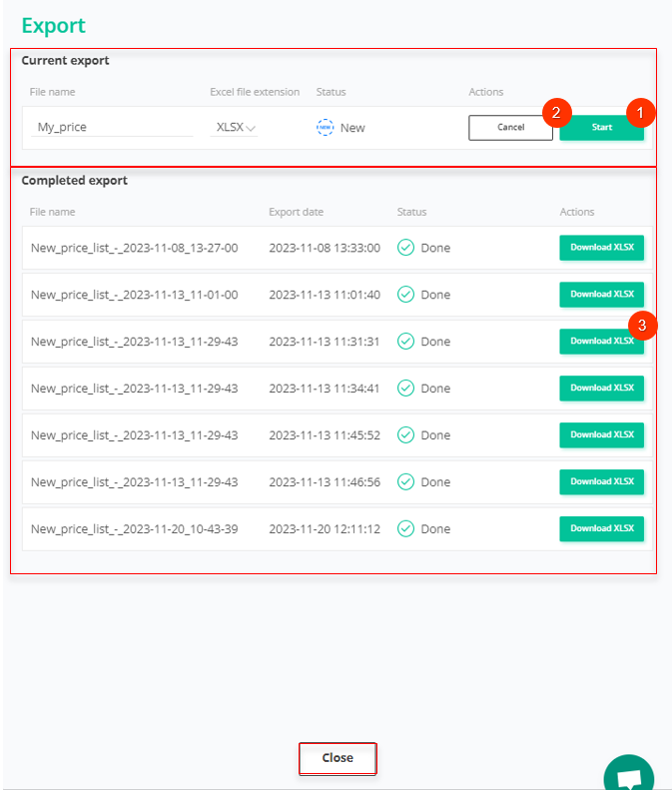Image resolution: width=672 pixels, height=790 pixels.
Task: Click export date 2023-11-13 11:31:31
Action: coord(324,342)
